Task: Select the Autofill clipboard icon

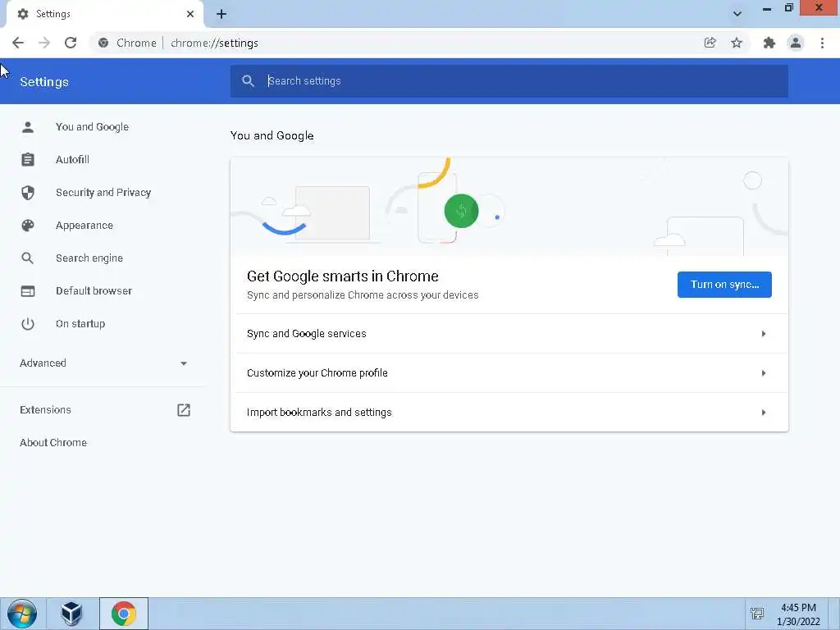Action: click(x=28, y=160)
